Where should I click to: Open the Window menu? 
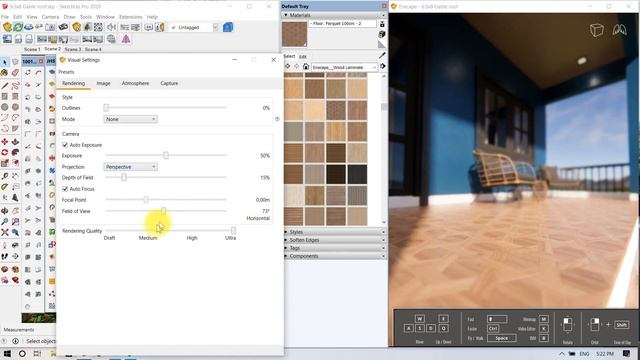(105, 17)
